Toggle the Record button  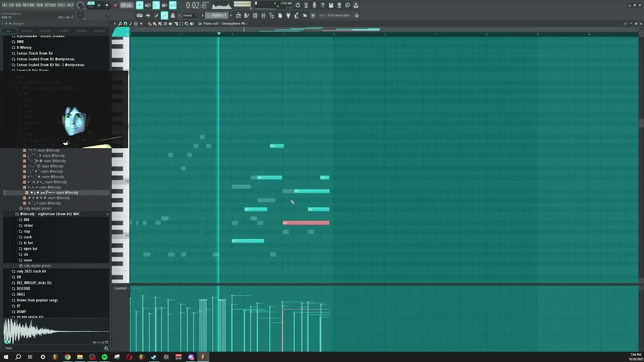[115, 5]
